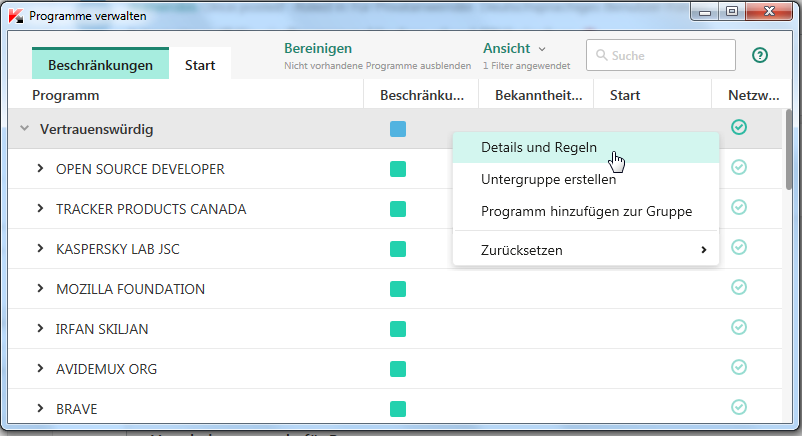802x436 pixels.
Task: Click blue restriction square for Vertrauenswürdig
Action: 398,129
